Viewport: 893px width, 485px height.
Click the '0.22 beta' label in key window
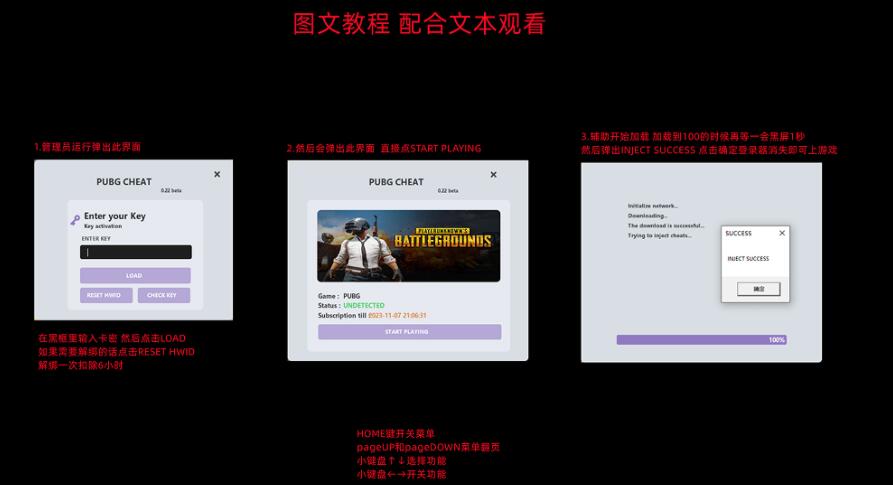click(171, 191)
